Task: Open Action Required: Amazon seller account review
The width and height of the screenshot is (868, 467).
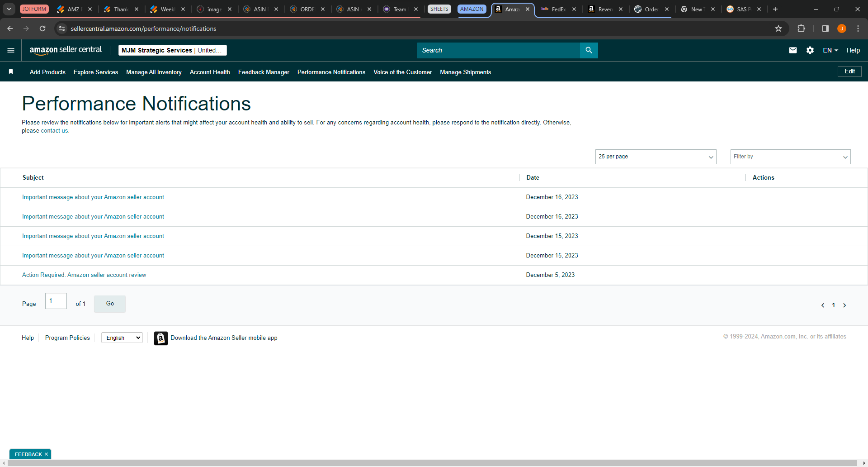Action: tap(84, 275)
